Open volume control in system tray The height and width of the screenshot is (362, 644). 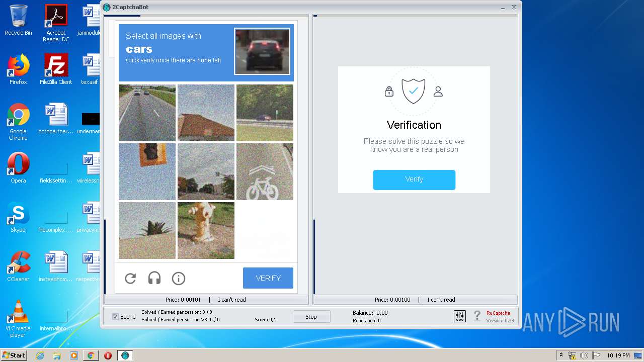pyautogui.click(x=584, y=355)
